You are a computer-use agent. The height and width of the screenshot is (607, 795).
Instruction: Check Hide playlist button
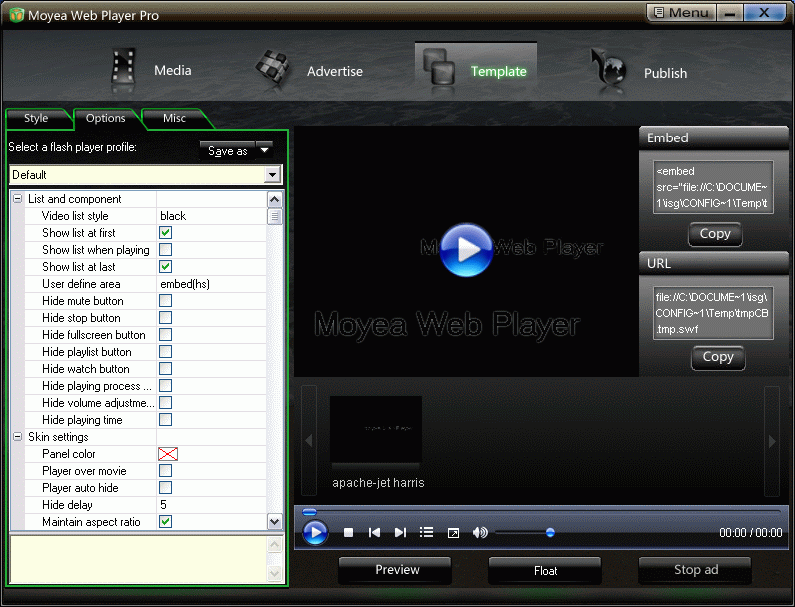pyautogui.click(x=165, y=352)
